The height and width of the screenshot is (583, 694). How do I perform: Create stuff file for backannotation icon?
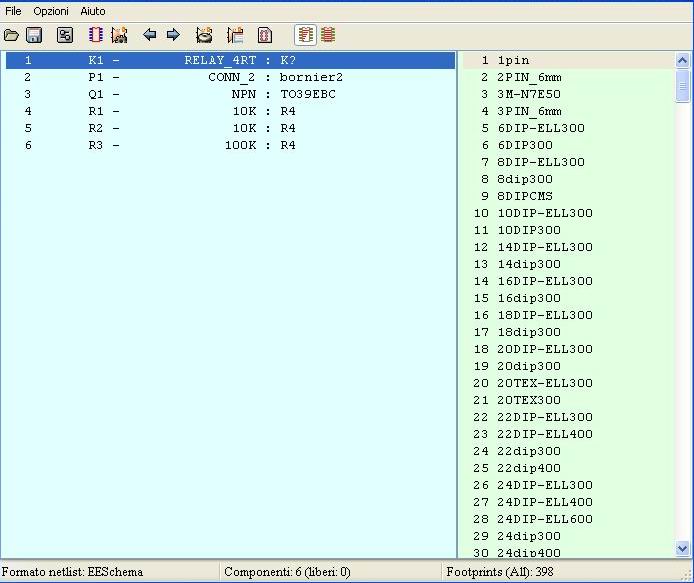235,35
